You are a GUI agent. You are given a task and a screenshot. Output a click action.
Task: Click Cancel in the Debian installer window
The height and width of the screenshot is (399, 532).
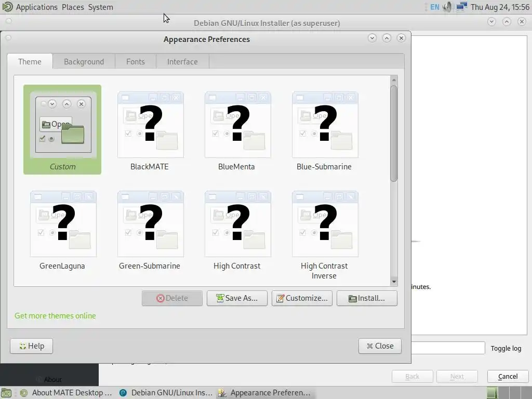[508, 377]
